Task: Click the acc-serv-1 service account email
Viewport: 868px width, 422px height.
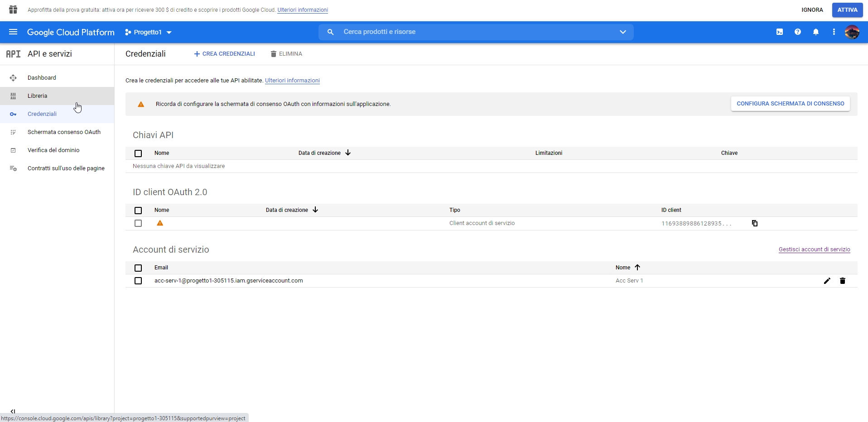Action: 229,281
